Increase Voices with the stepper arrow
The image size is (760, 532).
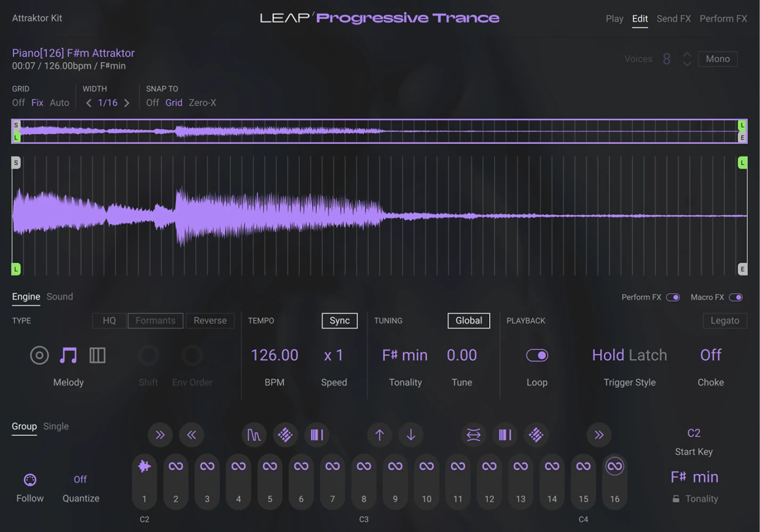[x=687, y=55]
